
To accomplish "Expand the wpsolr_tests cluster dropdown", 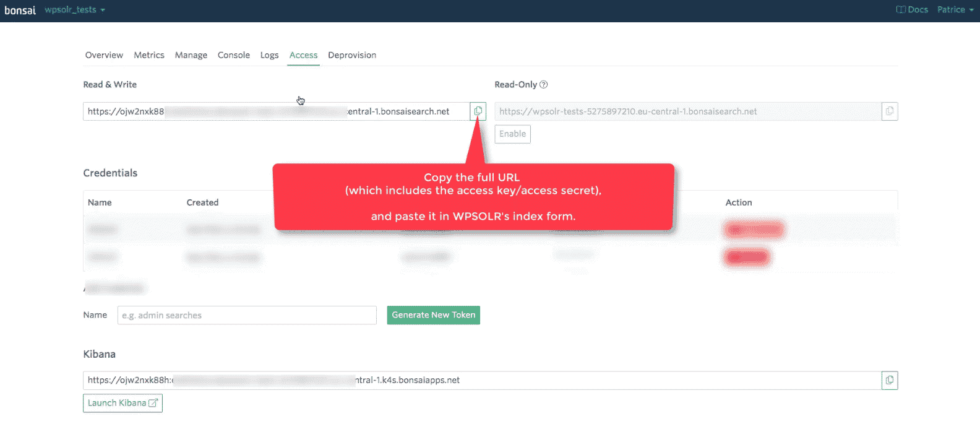I will point(75,10).
